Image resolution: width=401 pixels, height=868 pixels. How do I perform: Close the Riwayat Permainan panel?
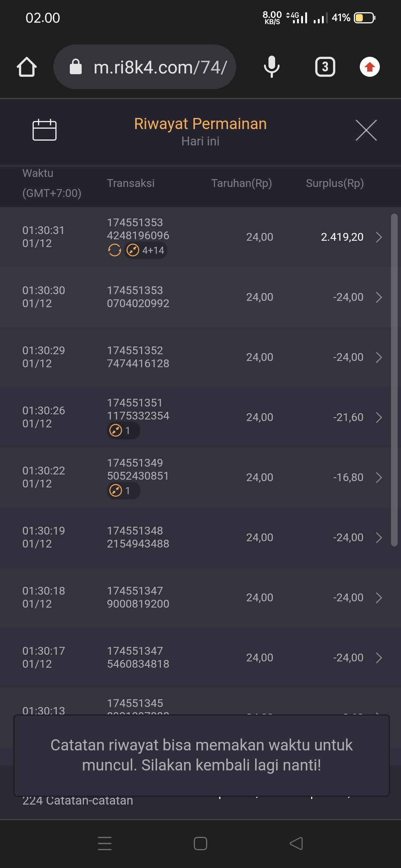coord(366,130)
